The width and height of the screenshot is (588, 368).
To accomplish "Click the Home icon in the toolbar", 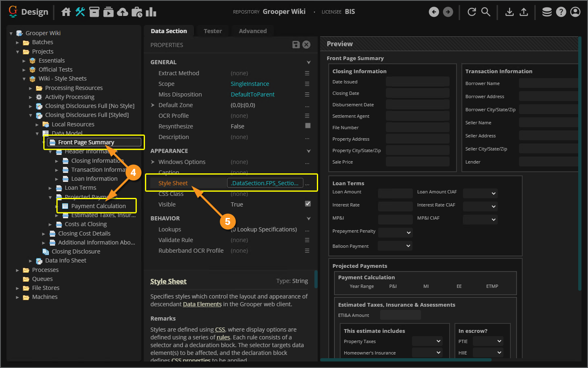I will 66,12.
